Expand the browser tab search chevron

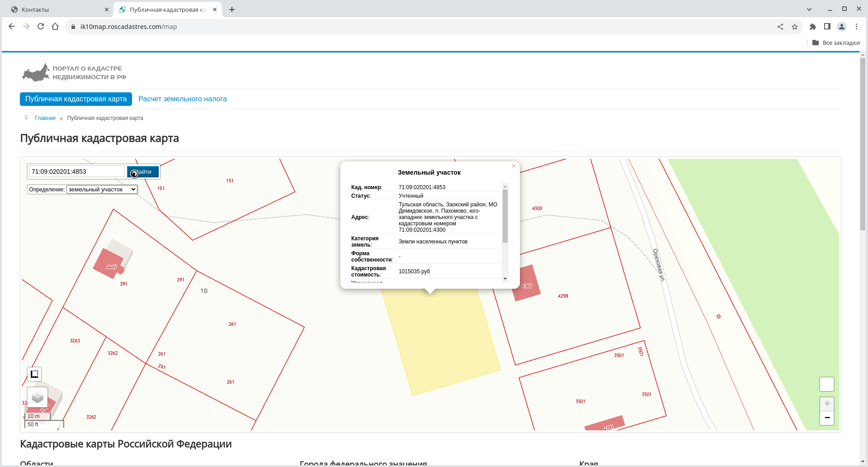809,10
